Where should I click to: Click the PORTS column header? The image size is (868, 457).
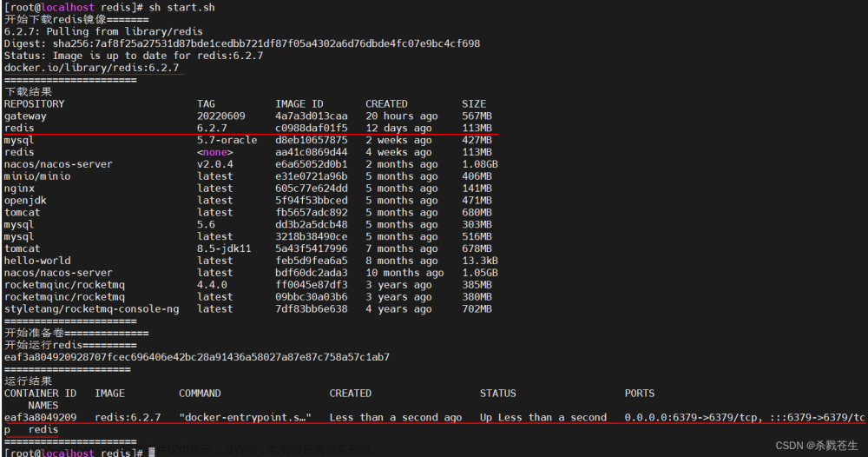click(x=640, y=394)
